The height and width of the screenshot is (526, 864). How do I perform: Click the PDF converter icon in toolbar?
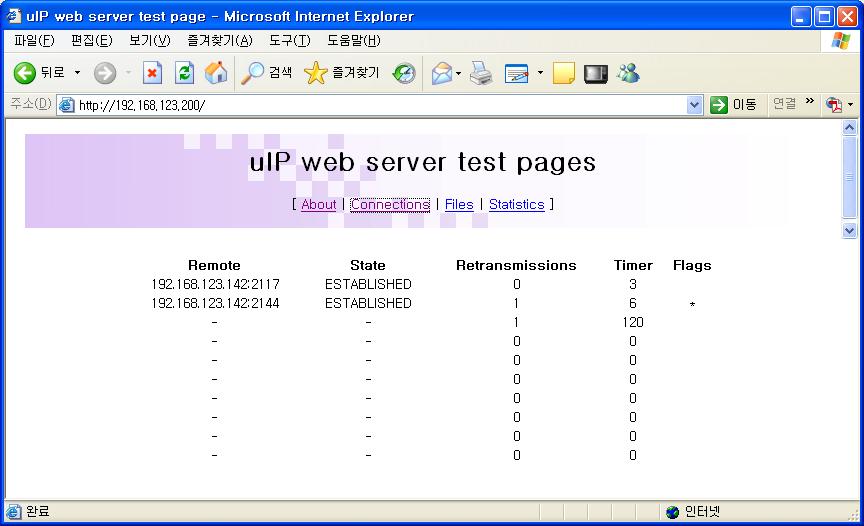coord(834,104)
